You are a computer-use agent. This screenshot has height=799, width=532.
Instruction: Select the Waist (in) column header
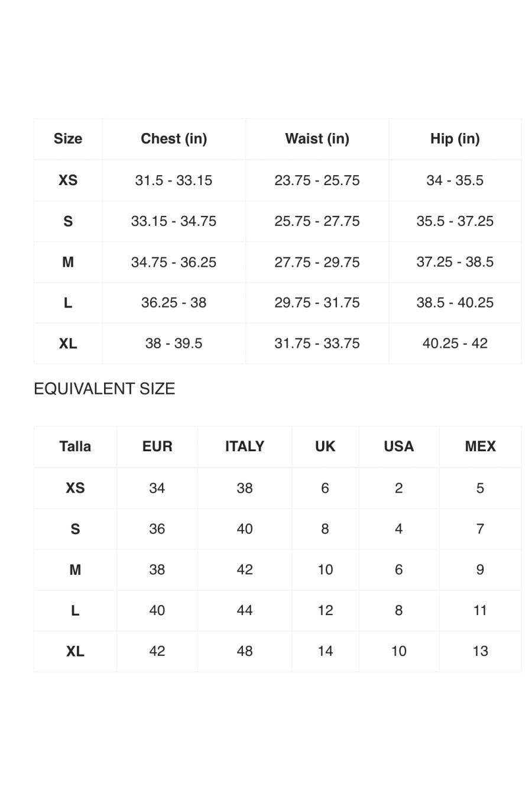[317, 139]
